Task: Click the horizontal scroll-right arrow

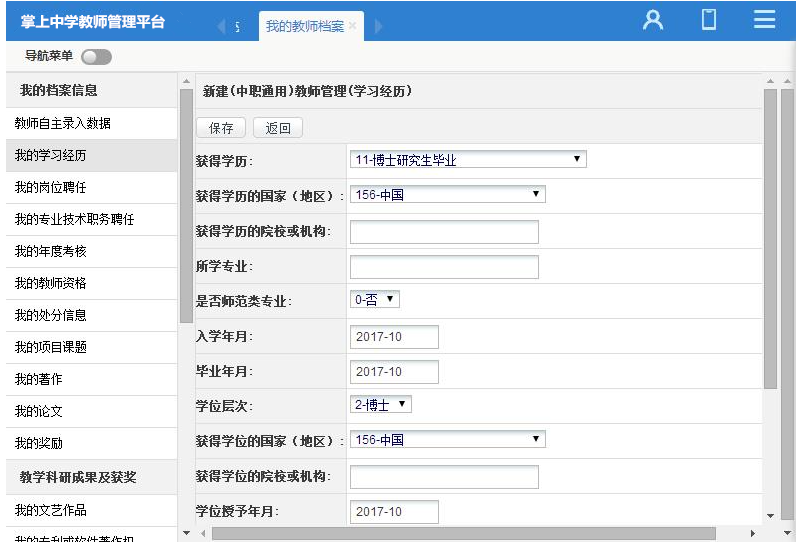Action: point(752,533)
